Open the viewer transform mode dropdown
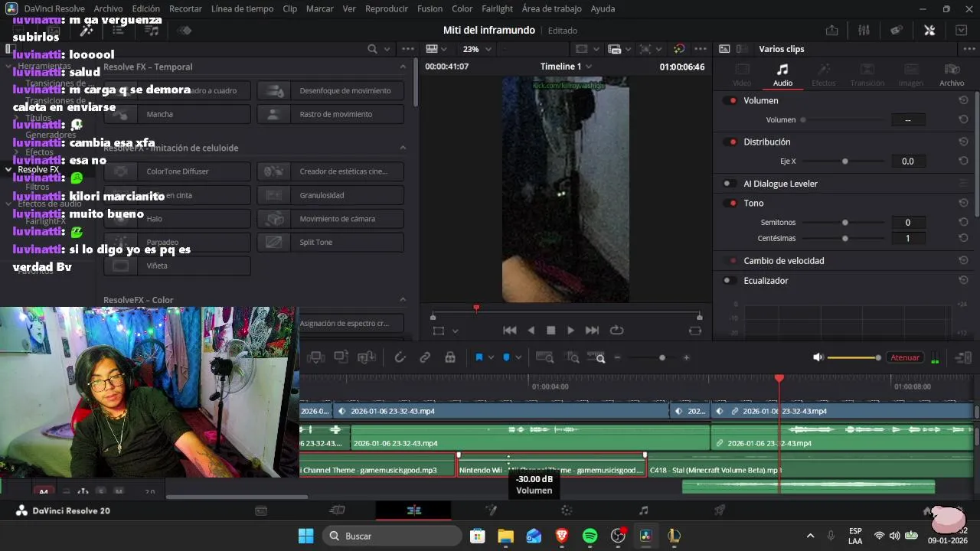 tap(455, 331)
